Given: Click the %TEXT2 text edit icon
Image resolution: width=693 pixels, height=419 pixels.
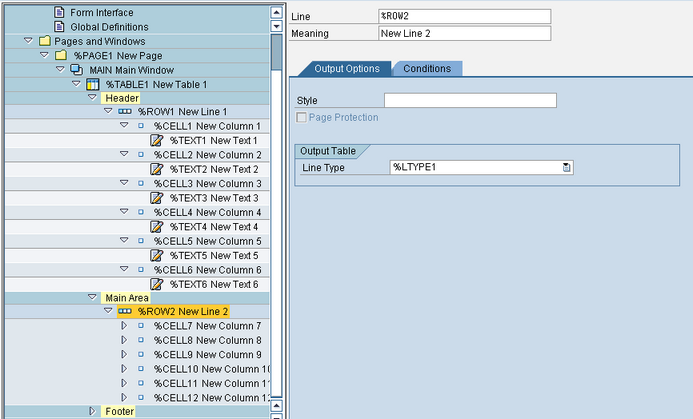Looking at the screenshot, I should coord(156,169).
